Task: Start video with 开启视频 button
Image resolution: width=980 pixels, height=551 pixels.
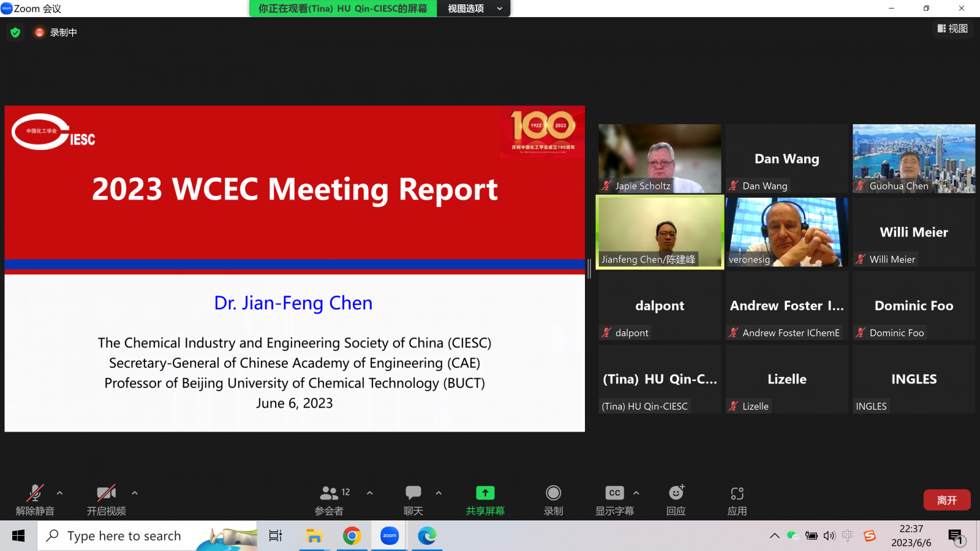Action: (x=106, y=500)
